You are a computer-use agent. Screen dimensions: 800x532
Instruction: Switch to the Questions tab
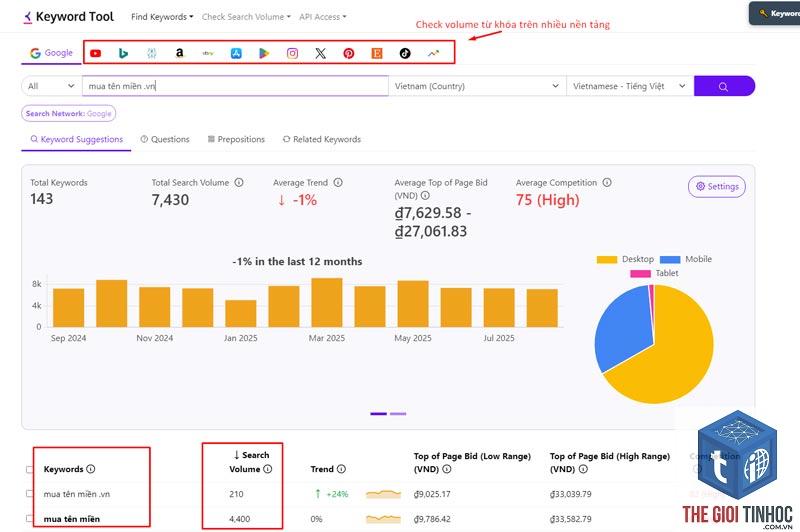coord(165,139)
